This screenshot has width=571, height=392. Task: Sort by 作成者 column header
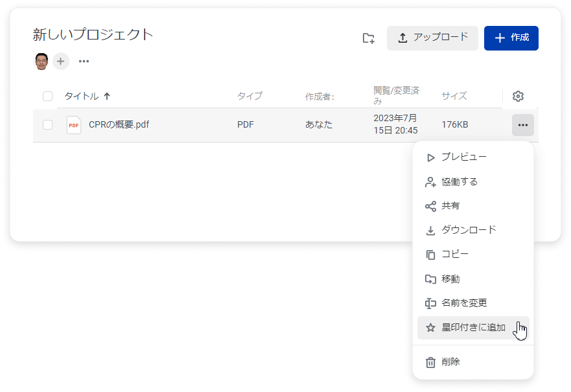coord(320,97)
